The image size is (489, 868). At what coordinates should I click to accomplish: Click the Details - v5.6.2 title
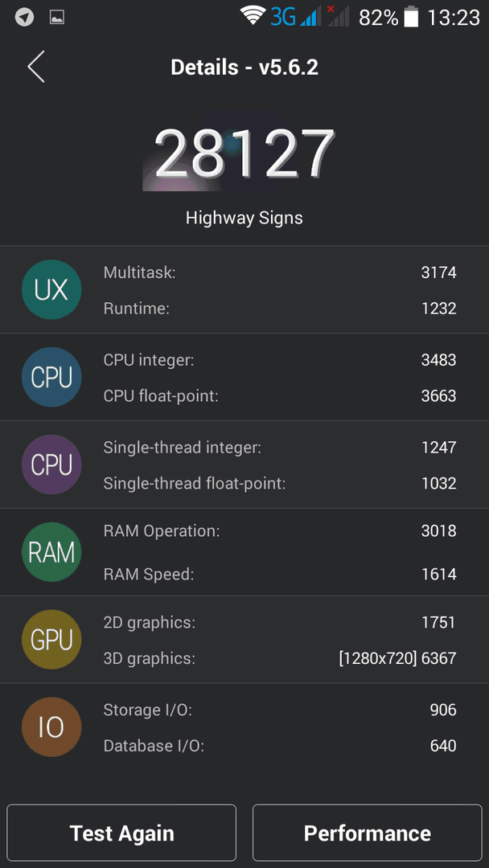(x=244, y=68)
